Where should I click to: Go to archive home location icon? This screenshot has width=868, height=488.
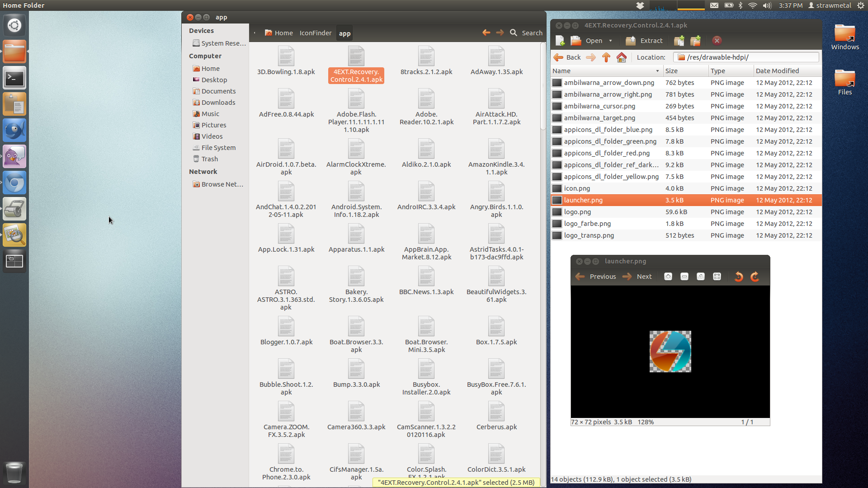[622, 57]
